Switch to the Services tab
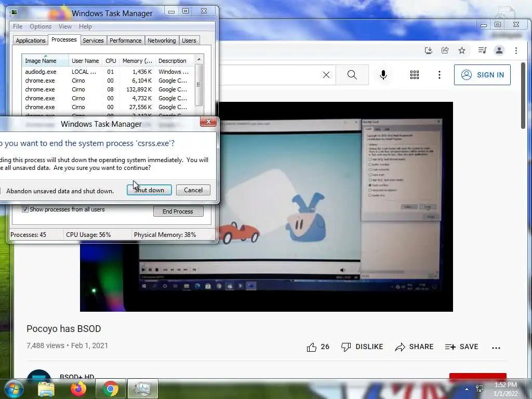 click(93, 41)
